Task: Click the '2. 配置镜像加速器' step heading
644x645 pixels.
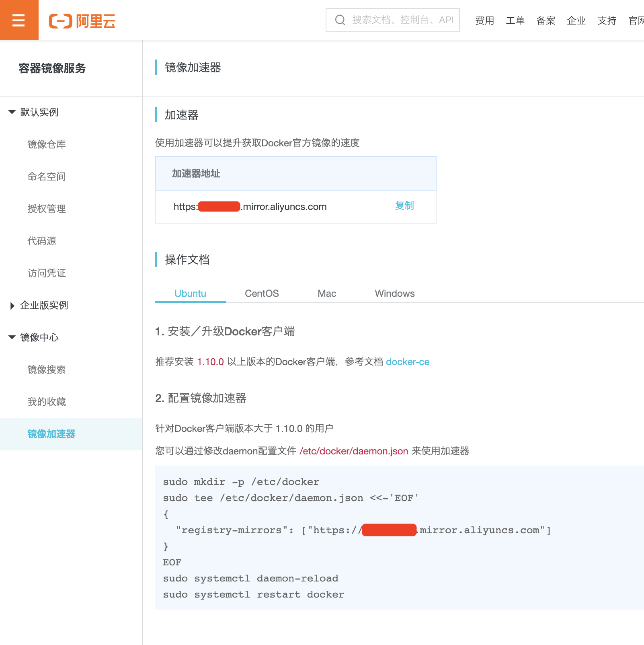Action: (201, 398)
